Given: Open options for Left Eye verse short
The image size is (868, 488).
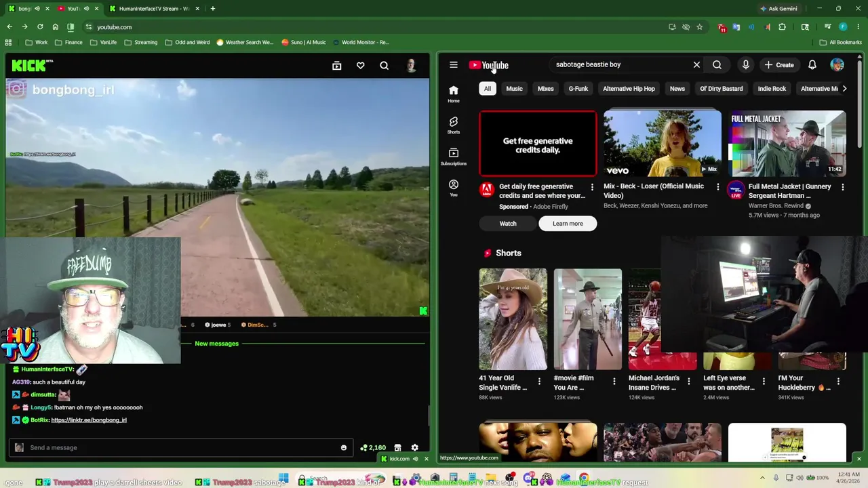Looking at the screenshot, I should pos(764,382).
